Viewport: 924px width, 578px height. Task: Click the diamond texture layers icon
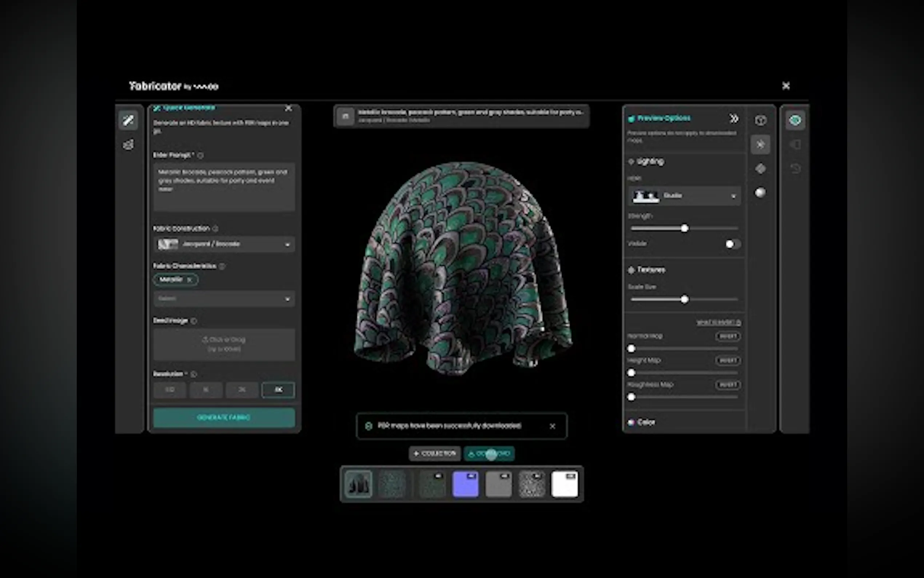pyautogui.click(x=761, y=169)
